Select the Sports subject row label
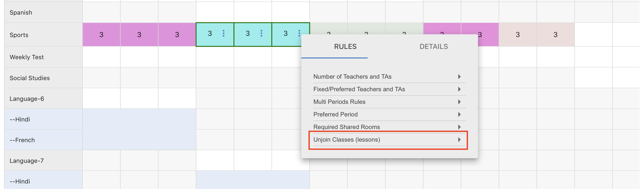Image resolution: width=644 pixels, height=189 pixels. click(x=19, y=35)
